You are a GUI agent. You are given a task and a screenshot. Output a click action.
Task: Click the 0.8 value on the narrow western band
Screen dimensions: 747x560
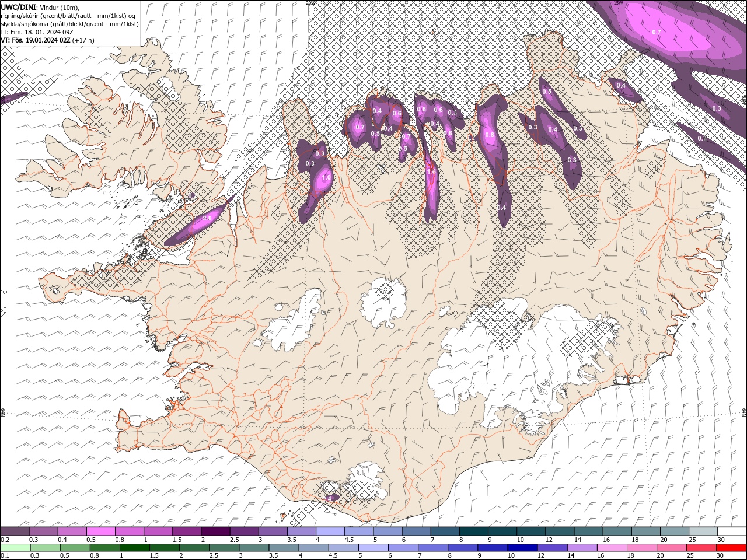pos(207,218)
